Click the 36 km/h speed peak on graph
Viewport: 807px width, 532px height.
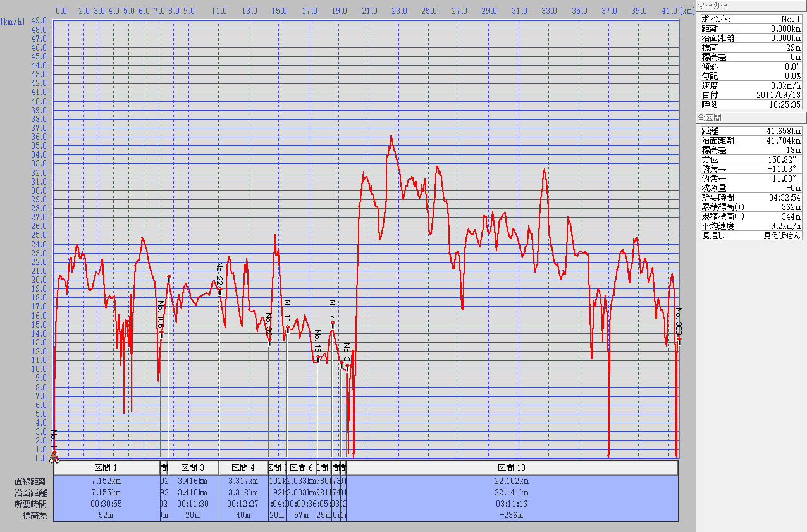coord(391,137)
